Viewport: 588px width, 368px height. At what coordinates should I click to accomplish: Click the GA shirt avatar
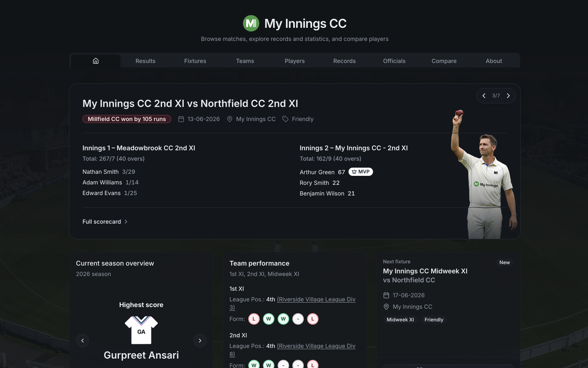(141, 330)
